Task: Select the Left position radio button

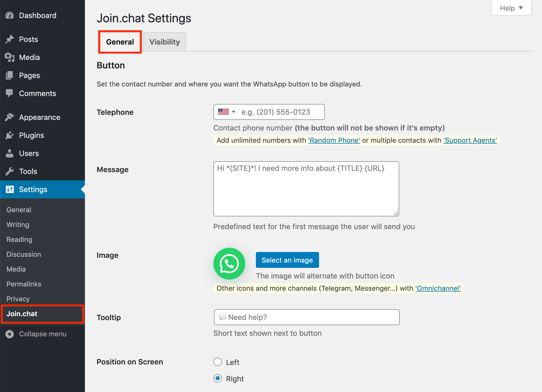Action: point(218,362)
